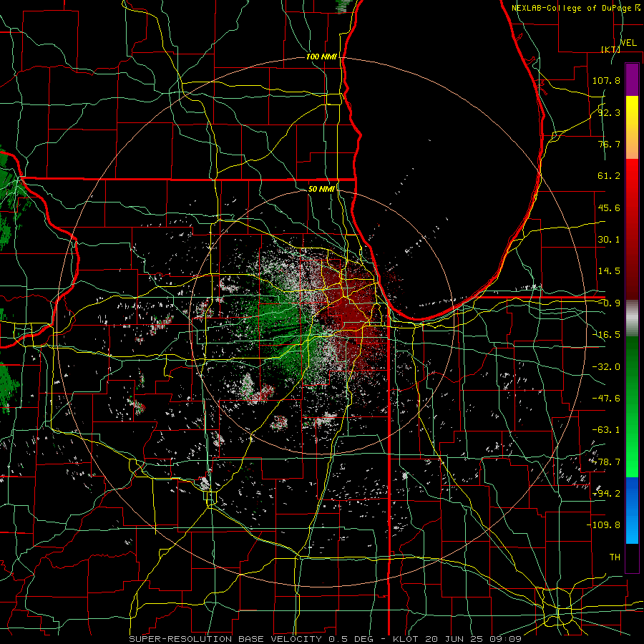Click the 107.8 velocity scale value

tap(606, 80)
